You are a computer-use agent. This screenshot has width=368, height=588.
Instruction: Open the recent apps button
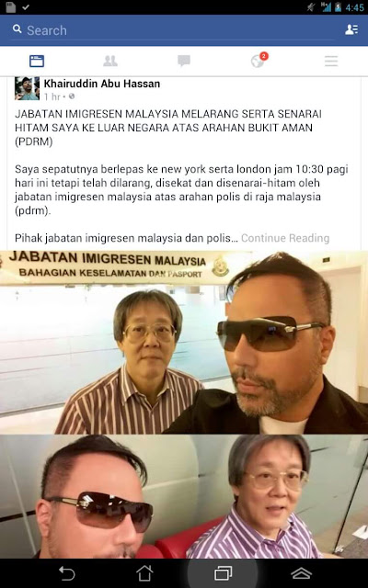click(223, 573)
